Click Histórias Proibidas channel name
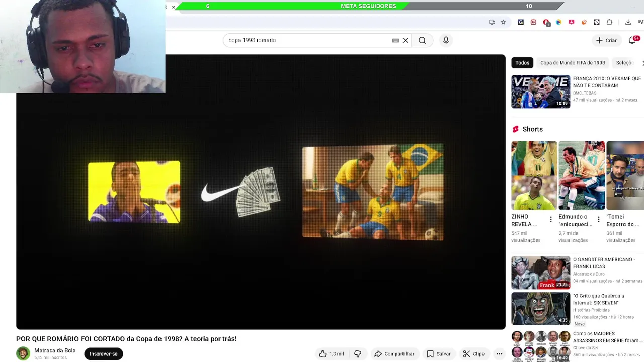 coord(591,310)
